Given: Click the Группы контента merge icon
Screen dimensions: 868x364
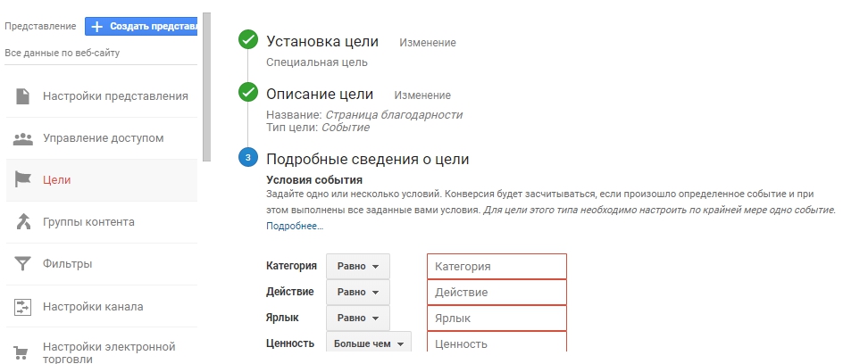Looking at the screenshot, I should [x=23, y=222].
